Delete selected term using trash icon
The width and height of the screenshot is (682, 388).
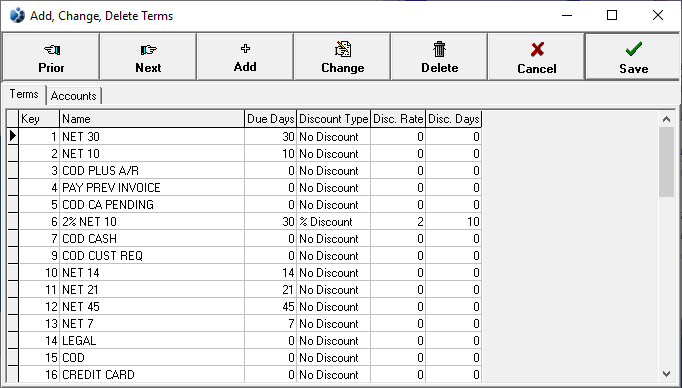tap(440, 49)
